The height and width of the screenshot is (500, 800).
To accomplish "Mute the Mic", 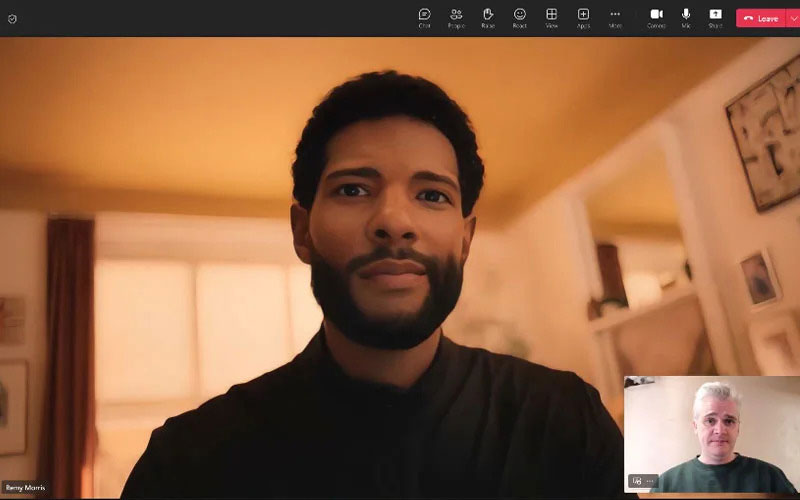I will [686, 18].
